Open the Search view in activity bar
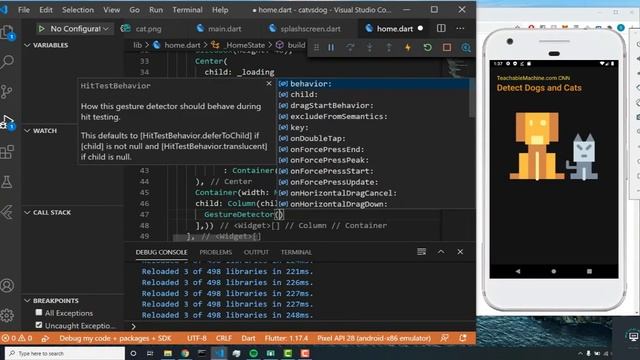The image size is (640, 360). [7, 61]
